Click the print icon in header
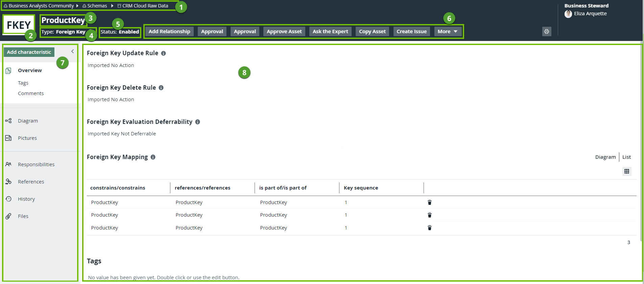This screenshot has width=644, height=284. (546, 31)
